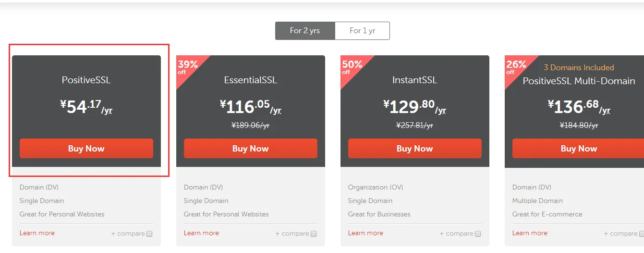
Task: Click the 26% off corner badge
Action: click(516, 67)
